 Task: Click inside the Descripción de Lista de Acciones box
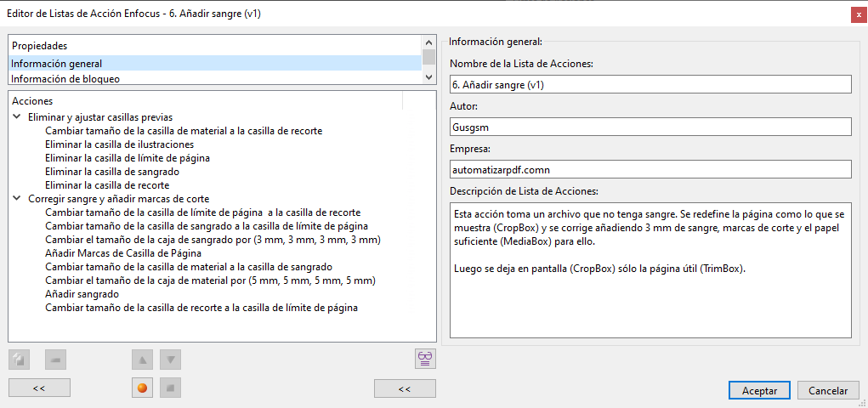pyautogui.click(x=650, y=270)
